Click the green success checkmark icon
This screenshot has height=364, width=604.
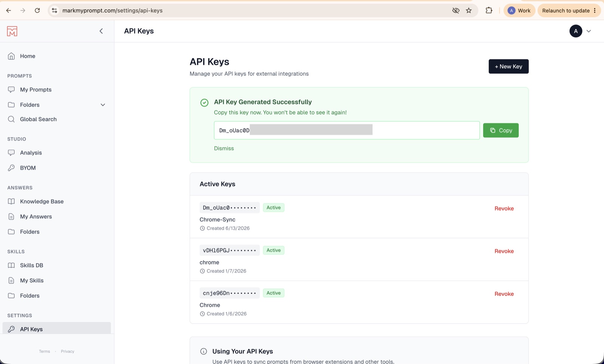point(204,103)
